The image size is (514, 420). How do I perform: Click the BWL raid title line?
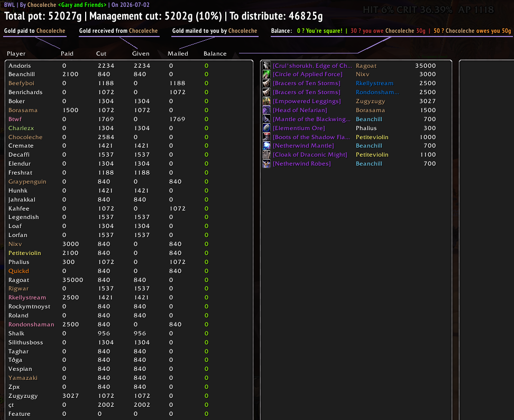pyautogui.click(x=77, y=5)
